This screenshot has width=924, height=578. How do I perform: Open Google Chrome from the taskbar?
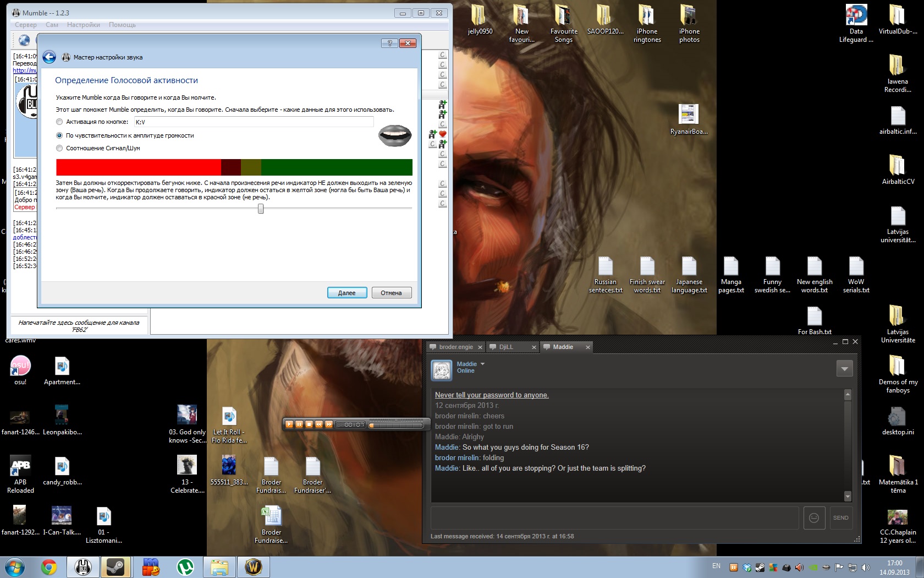point(49,567)
